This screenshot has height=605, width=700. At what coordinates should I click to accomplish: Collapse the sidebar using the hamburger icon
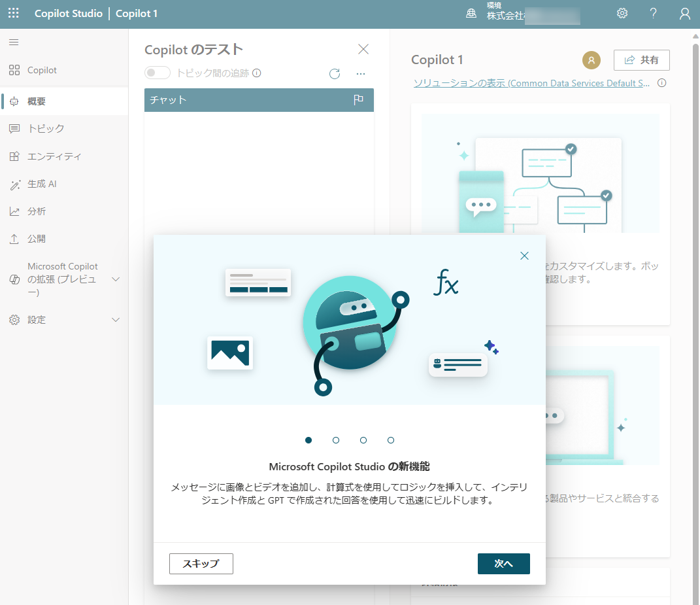click(x=13, y=41)
